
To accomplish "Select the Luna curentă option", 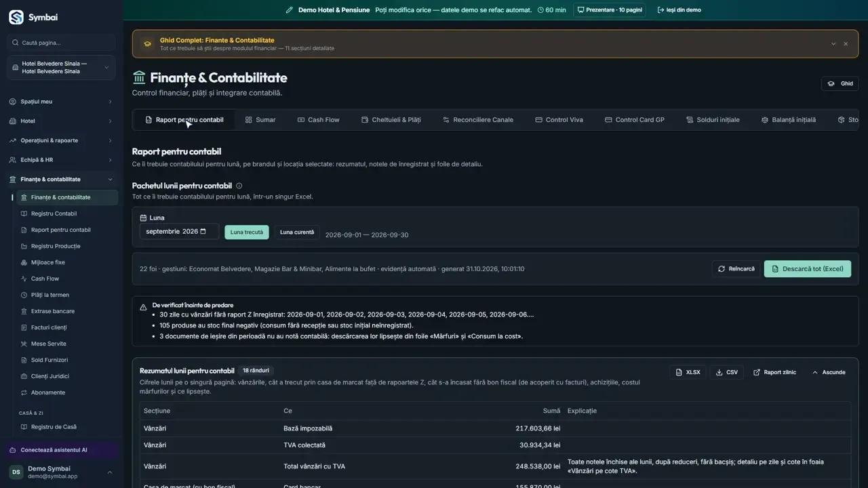I will (297, 232).
